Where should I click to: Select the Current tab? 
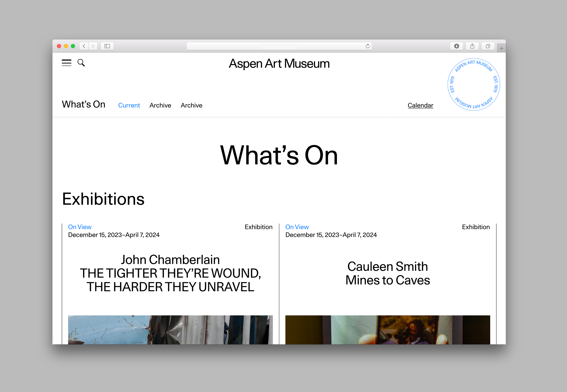[129, 105]
